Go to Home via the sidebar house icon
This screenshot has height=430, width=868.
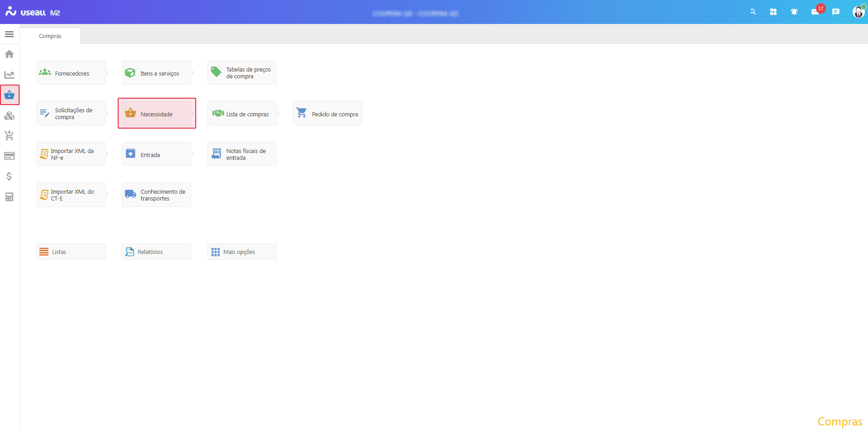click(x=9, y=54)
